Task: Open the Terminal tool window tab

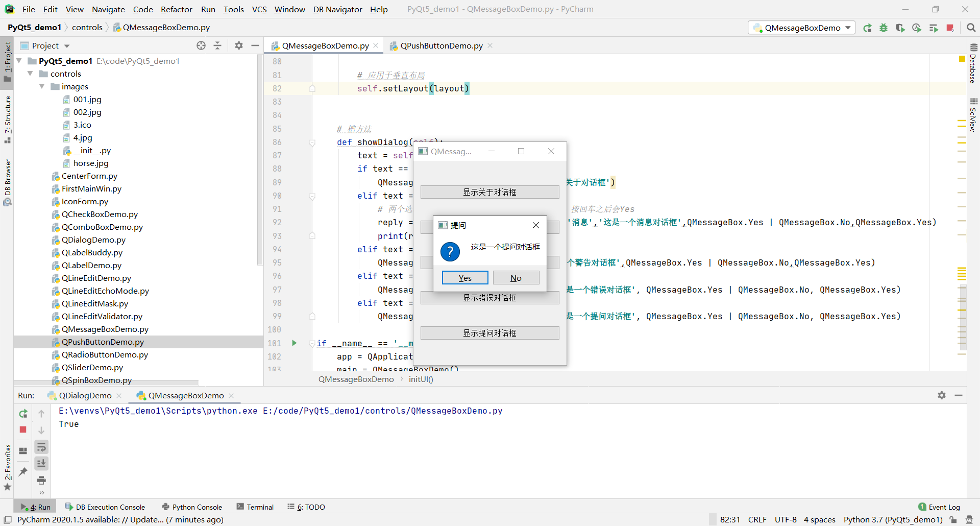Action: pos(255,507)
